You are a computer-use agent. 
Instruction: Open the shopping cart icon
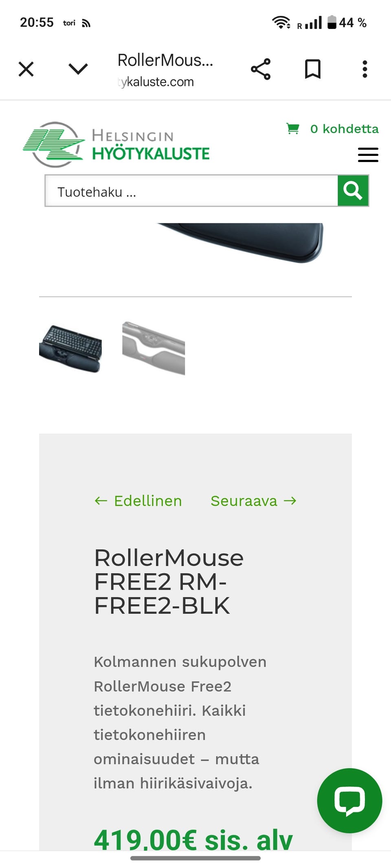coord(293,129)
